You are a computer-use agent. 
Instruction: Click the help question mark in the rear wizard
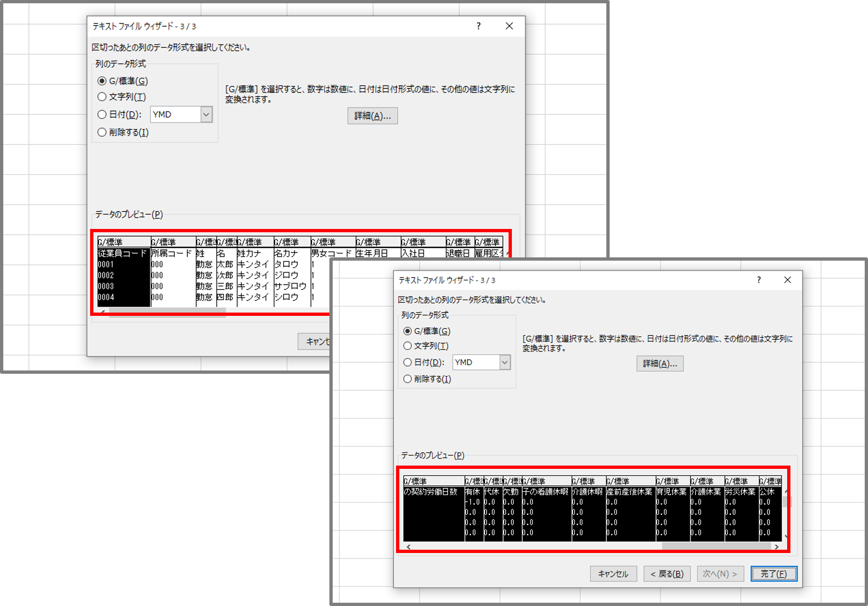tap(479, 26)
